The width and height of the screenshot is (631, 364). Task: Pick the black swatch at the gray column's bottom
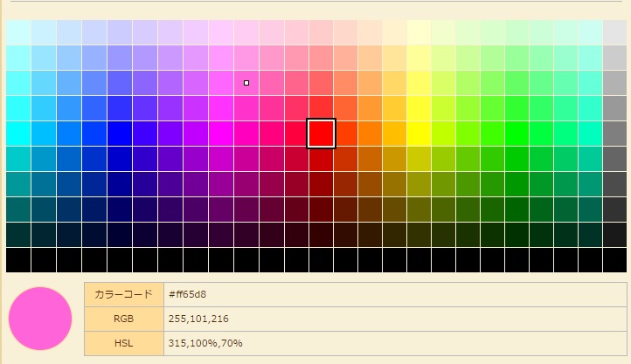(x=615, y=260)
